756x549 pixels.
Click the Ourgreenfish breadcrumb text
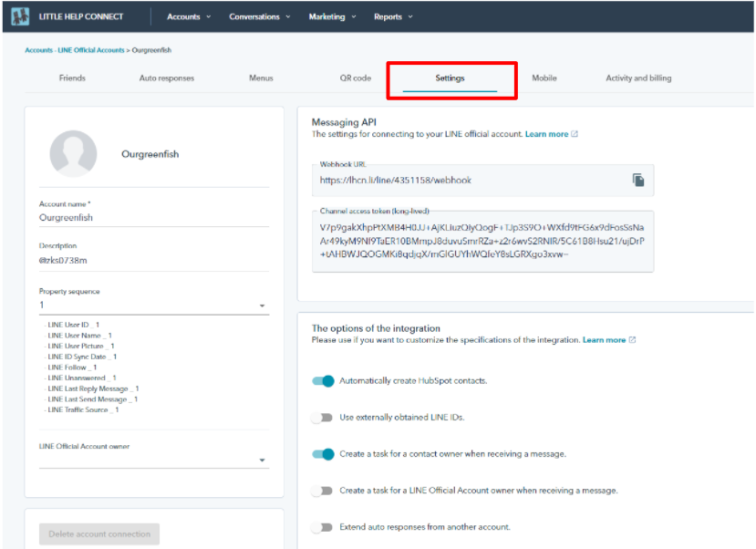click(151, 50)
